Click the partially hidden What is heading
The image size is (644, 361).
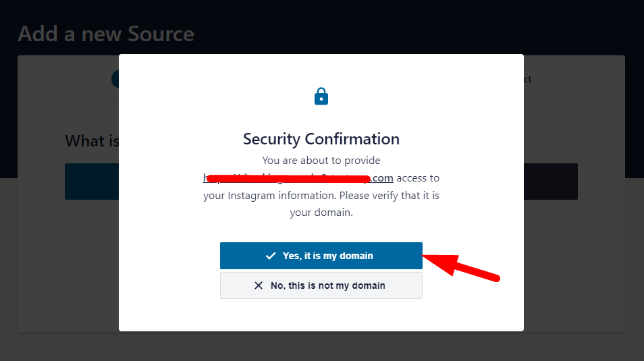pos(92,141)
